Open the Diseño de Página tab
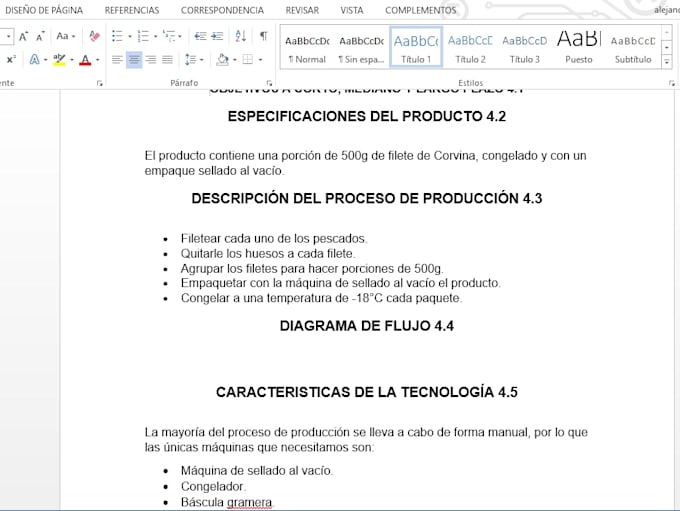Image resolution: width=680 pixels, height=511 pixels. click(44, 10)
